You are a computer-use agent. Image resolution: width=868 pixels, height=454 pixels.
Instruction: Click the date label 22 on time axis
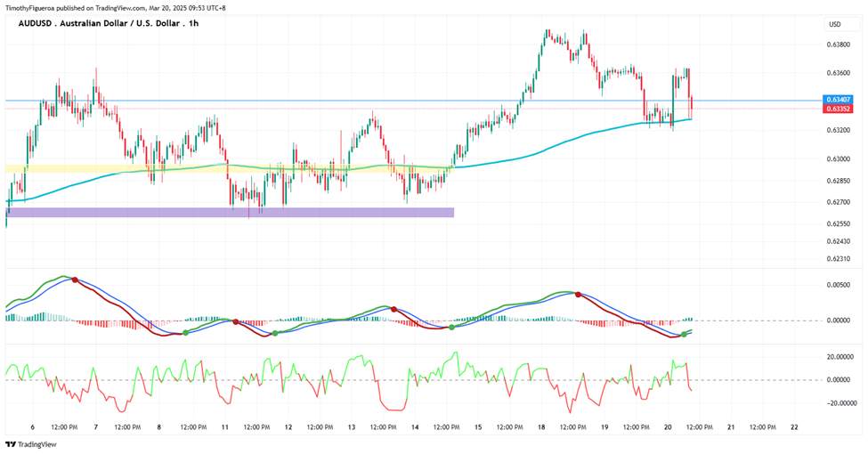[x=794, y=427]
